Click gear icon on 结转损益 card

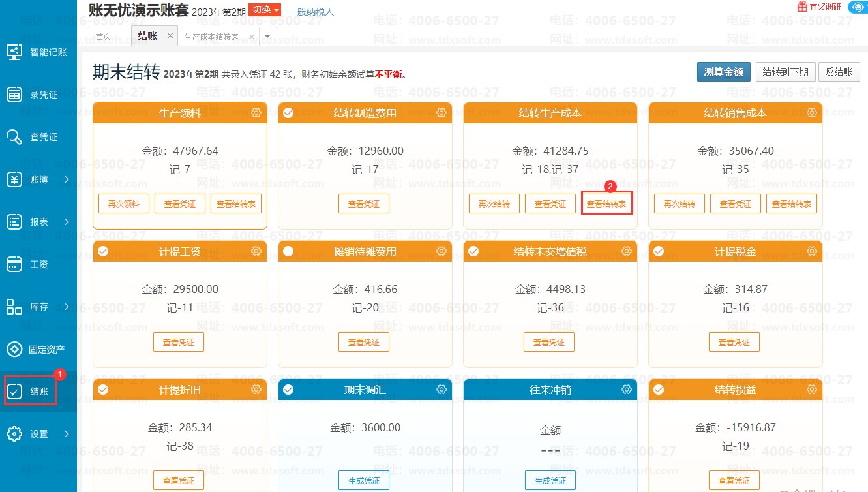pos(812,390)
